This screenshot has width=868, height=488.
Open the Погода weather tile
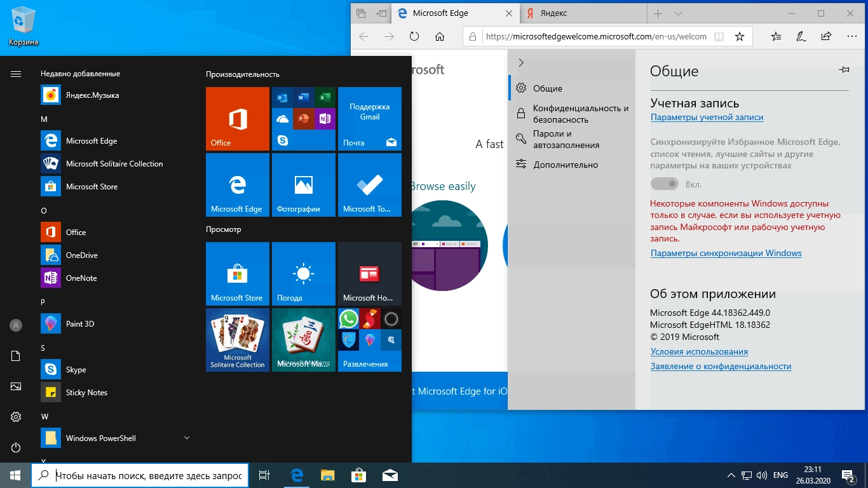304,274
